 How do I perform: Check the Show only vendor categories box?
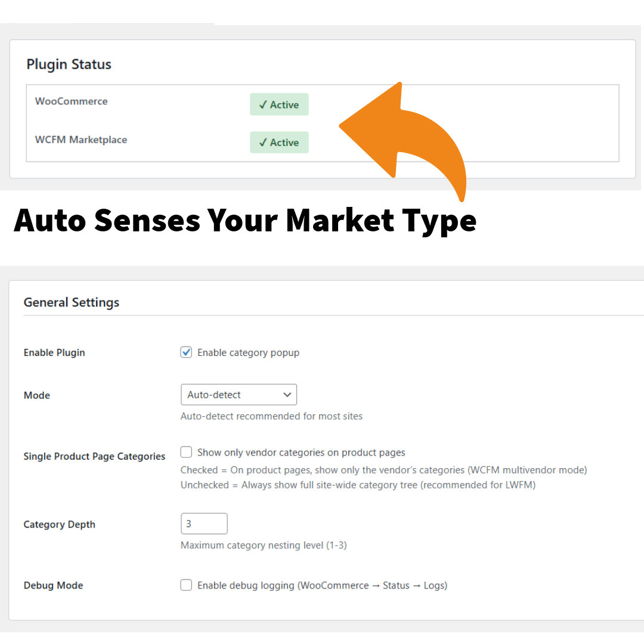[186, 453]
